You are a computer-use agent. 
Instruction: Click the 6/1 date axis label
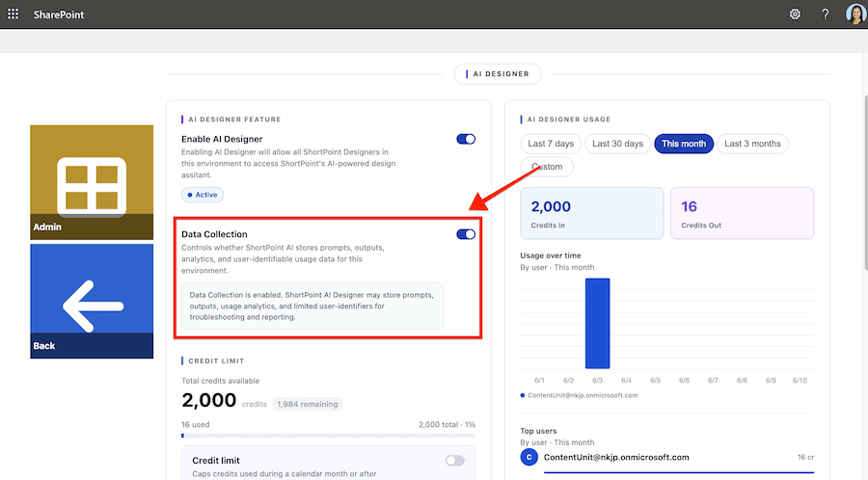[539, 381]
